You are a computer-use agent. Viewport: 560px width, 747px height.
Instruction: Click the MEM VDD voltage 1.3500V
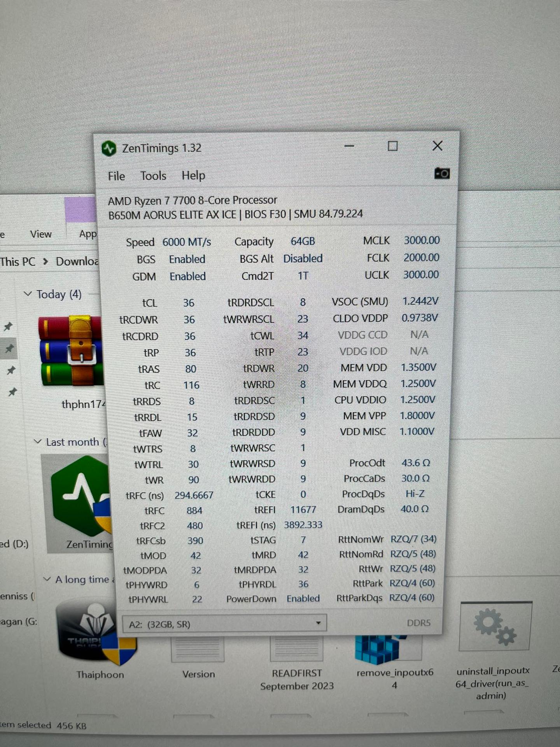418,367
